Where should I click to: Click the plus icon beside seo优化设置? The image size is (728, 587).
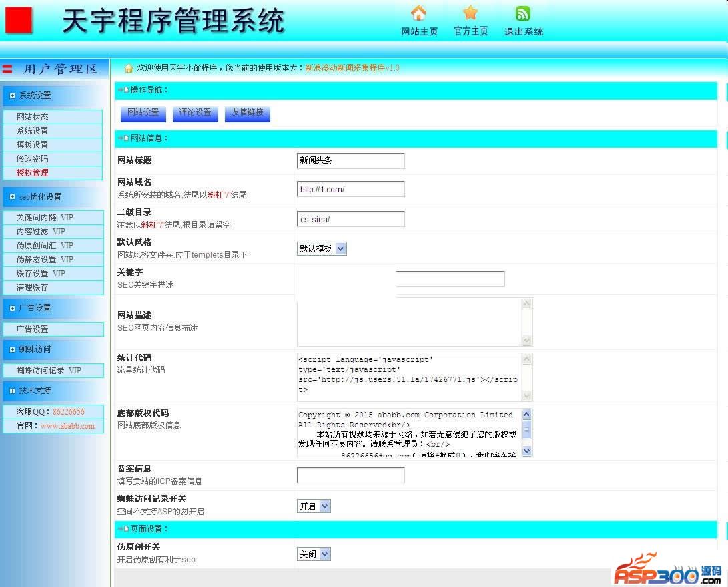[13, 196]
